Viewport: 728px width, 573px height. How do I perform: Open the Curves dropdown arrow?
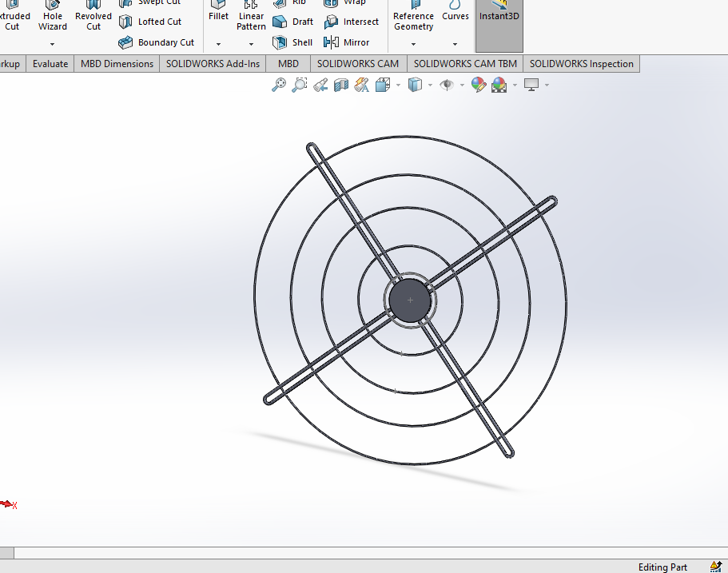point(455,44)
